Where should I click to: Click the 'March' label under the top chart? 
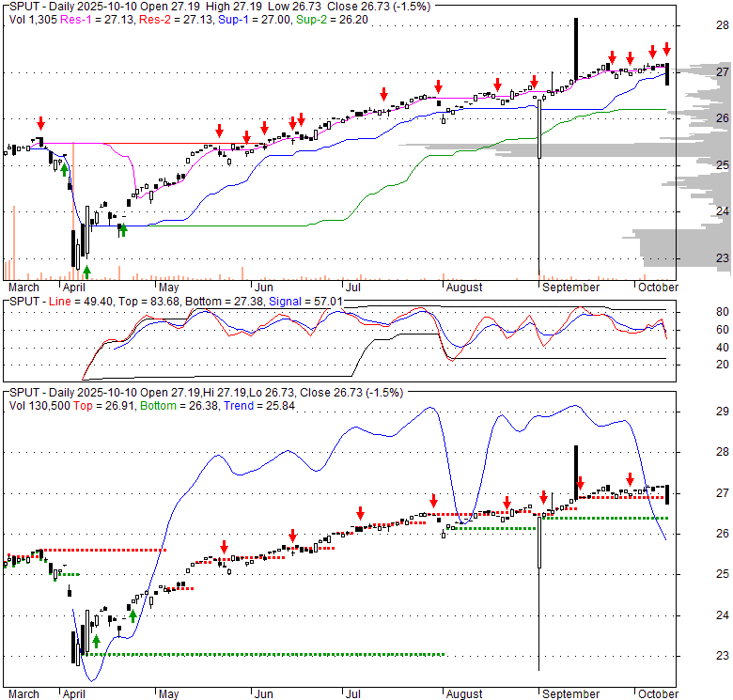(x=23, y=287)
